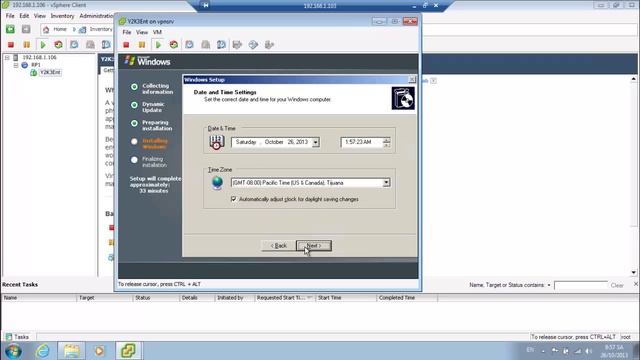Sort tasks by Status column header
Image resolution: width=640 pixels, height=360 pixels.
pyautogui.click(x=156, y=298)
